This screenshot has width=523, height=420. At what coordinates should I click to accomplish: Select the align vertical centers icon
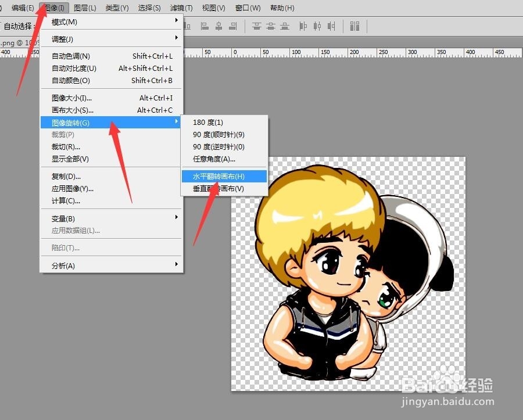point(271,26)
